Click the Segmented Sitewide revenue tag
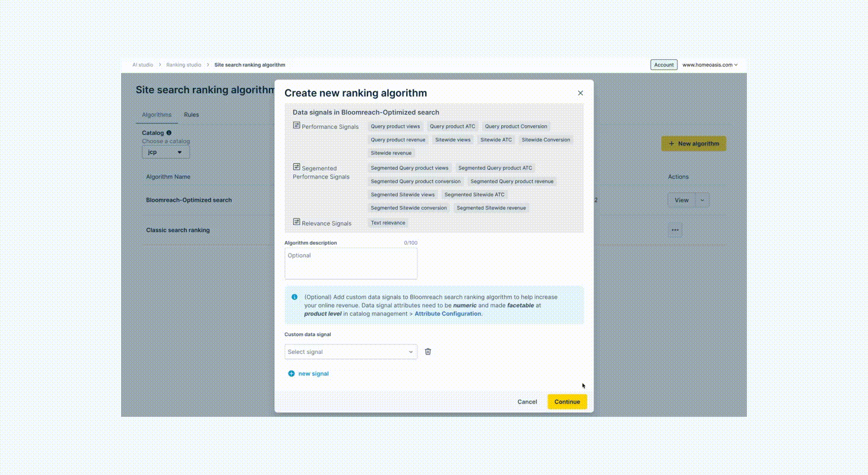The width and height of the screenshot is (868, 475). [491, 208]
